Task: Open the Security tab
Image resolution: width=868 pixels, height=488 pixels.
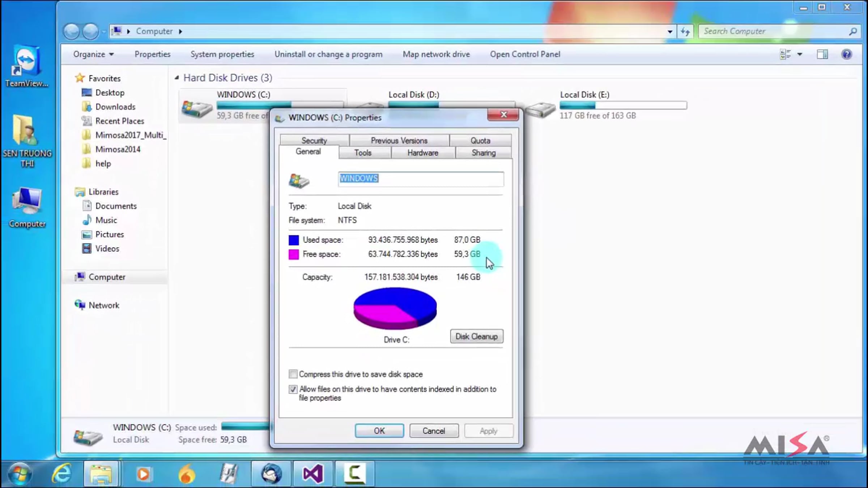Action: 314,140
